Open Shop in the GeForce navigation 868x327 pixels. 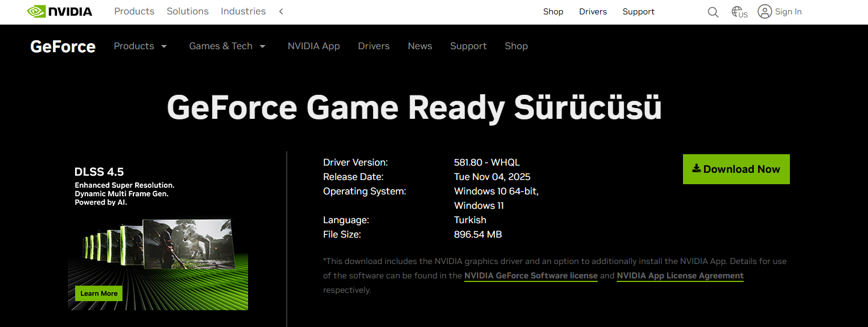[x=516, y=46]
